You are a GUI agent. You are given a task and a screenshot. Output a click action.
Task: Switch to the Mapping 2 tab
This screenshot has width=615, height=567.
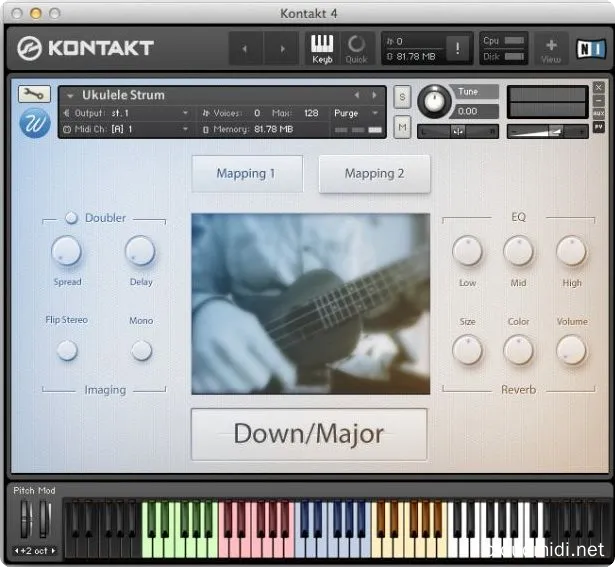(x=374, y=174)
